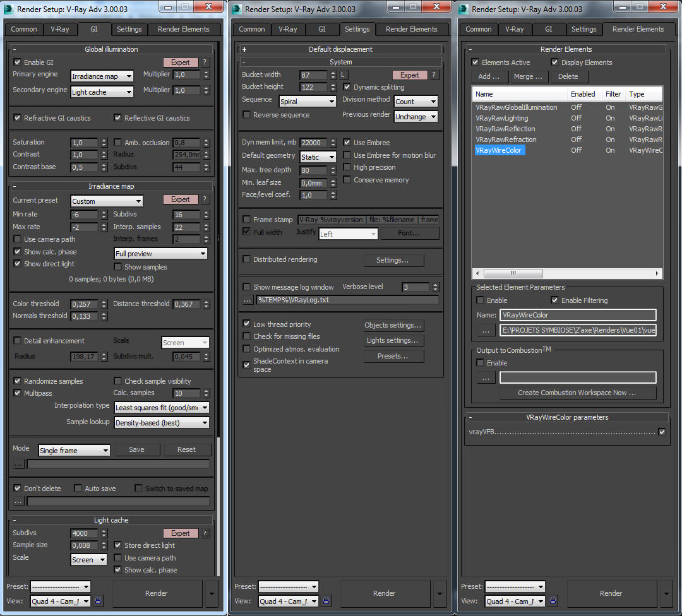Switch to the V-Ray tab in the left window

(60, 29)
